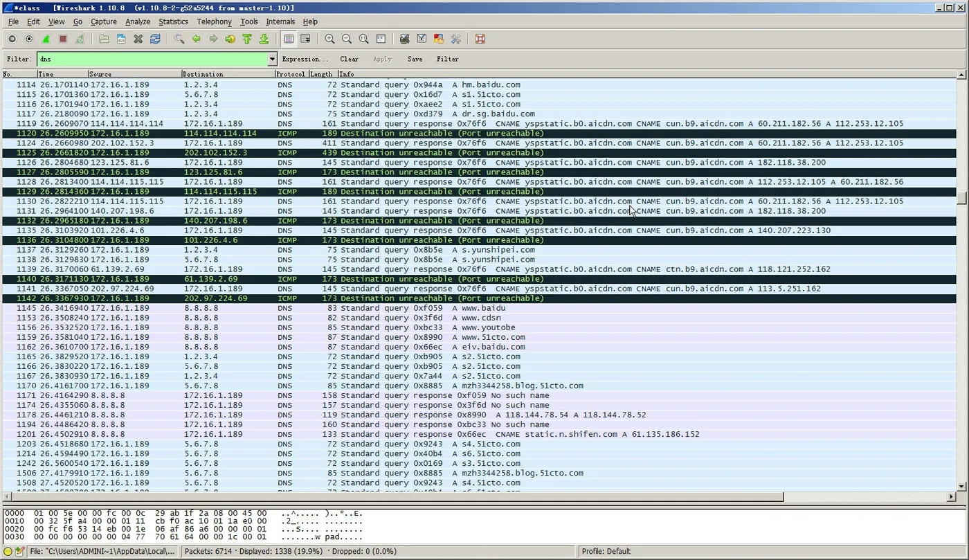Select packet 1120 ICMP port unreachable
Image resolution: width=969 pixels, height=560 pixels.
tap(479, 133)
